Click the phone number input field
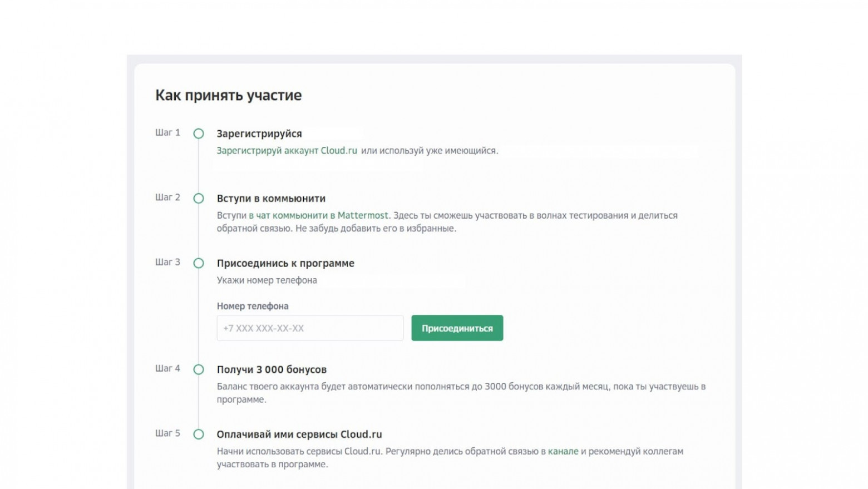 coord(310,328)
